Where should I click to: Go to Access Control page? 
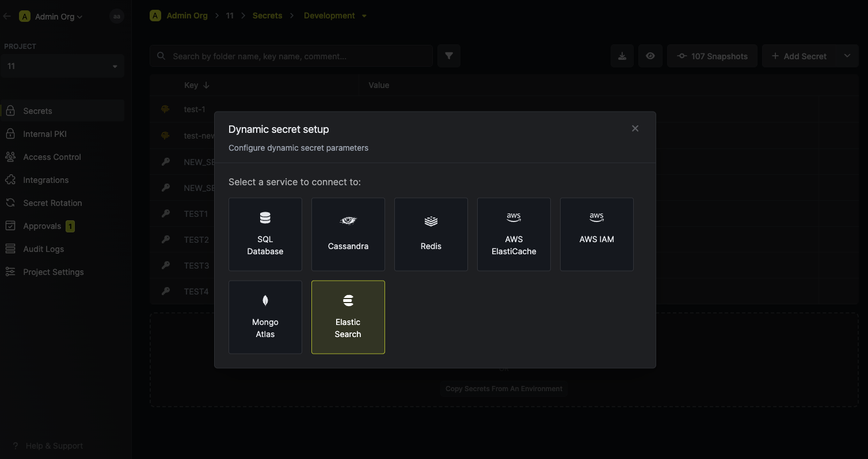[x=62, y=156]
